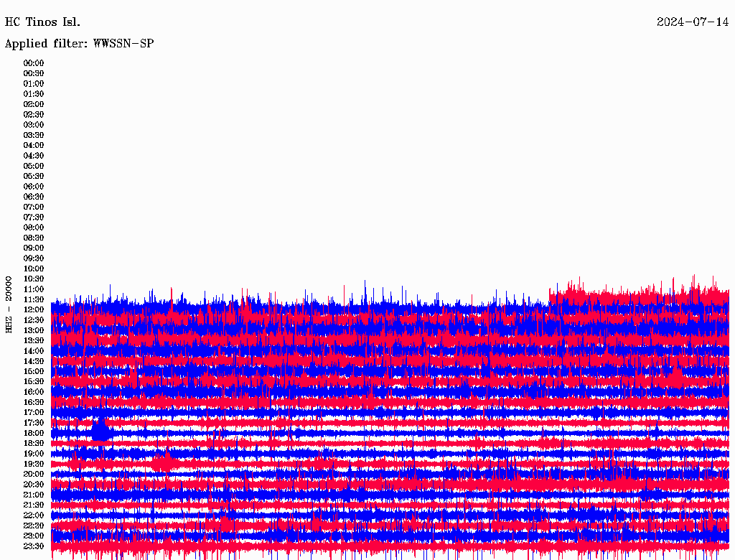Screen dimensions: 735x560
Task: Click the 14:30 time label
Action: [x=34, y=361]
